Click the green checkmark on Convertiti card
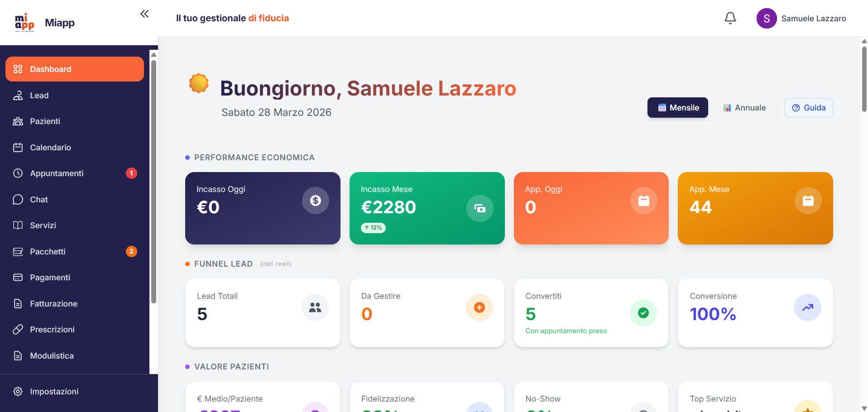The height and width of the screenshot is (412, 868). (643, 312)
